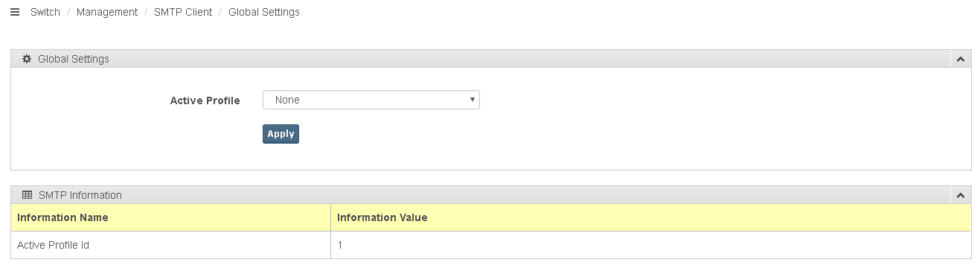Image resolution: width=980 pixels, height=268 pixels.
Task: Click the None option in profile selector
Action: click(x=287, y=100)
